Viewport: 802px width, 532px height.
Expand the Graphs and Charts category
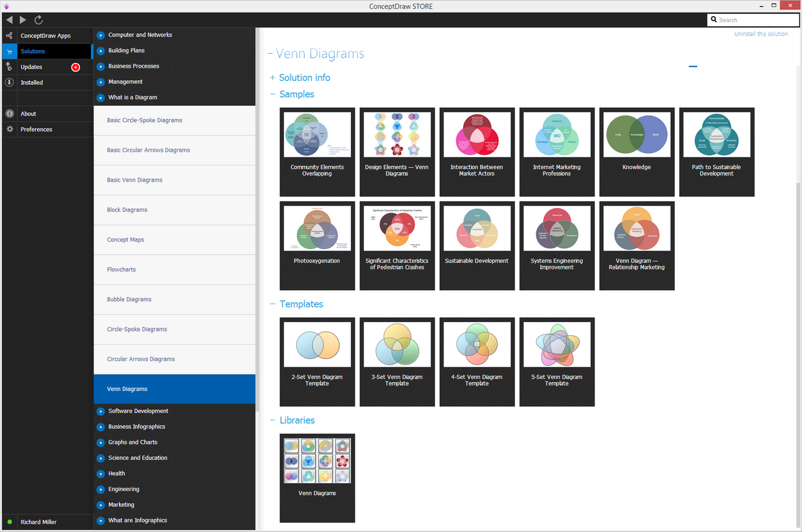[x=101, y=443]
